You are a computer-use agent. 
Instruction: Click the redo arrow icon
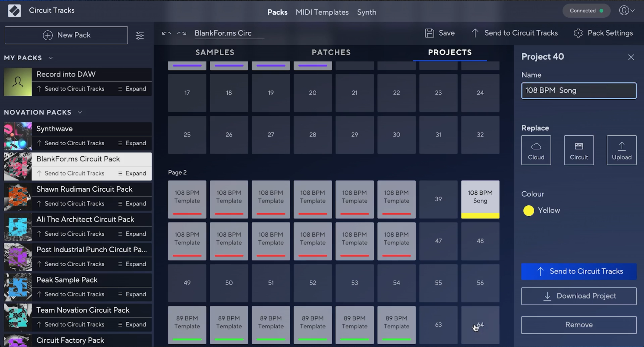tap(182, 33)
